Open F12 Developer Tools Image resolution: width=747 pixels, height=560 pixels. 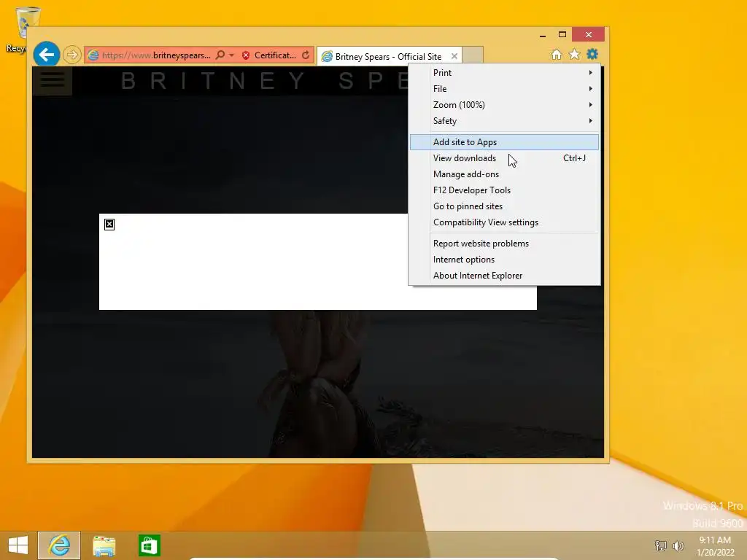(x=504, y=190)
